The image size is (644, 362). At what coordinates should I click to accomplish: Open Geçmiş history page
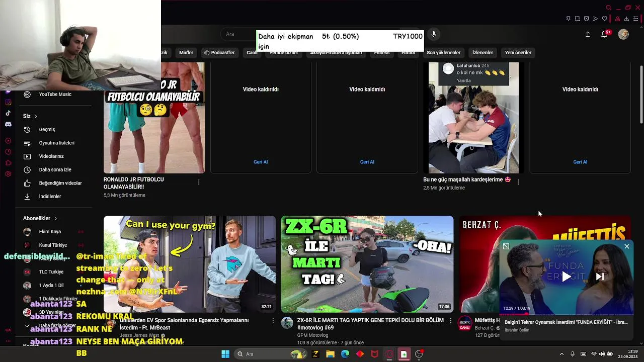(54, 130)
